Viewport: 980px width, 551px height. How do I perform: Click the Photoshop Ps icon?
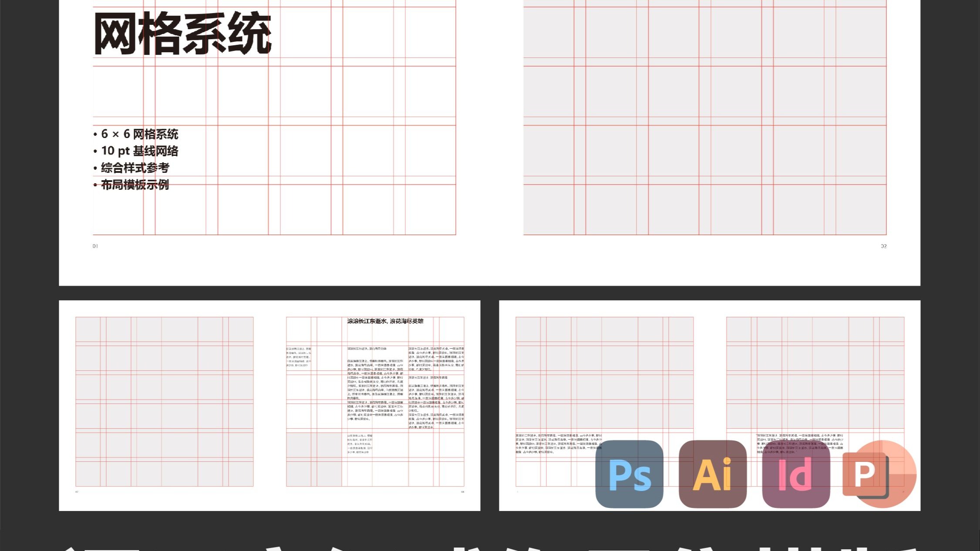click(x=629, y=474)
